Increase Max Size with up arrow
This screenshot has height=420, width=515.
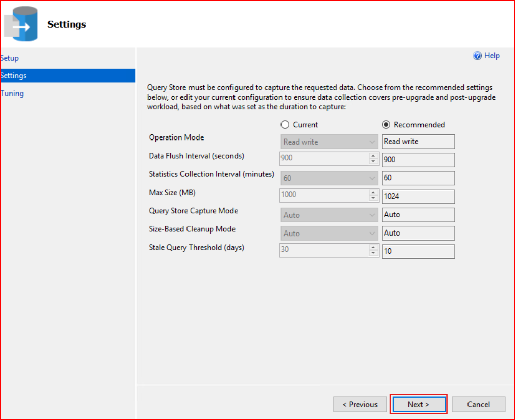click(373, 192)
